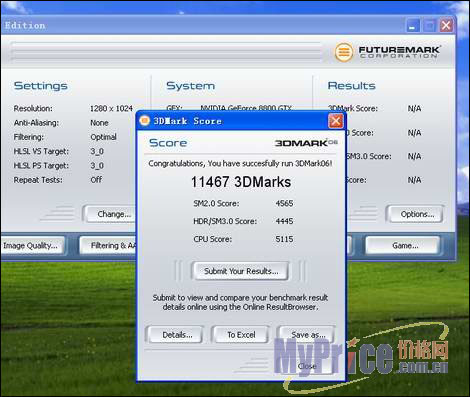Screen dimensions: 470x397
Task: Click the Filtering value Optimal
Action: (103, 137)
